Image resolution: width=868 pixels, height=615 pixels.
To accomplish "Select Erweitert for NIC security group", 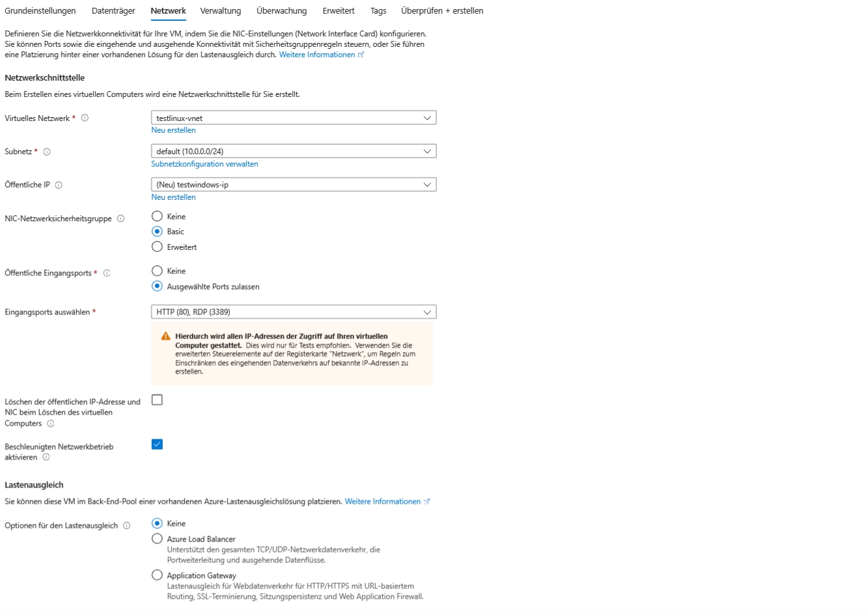I will click(157, 247).
